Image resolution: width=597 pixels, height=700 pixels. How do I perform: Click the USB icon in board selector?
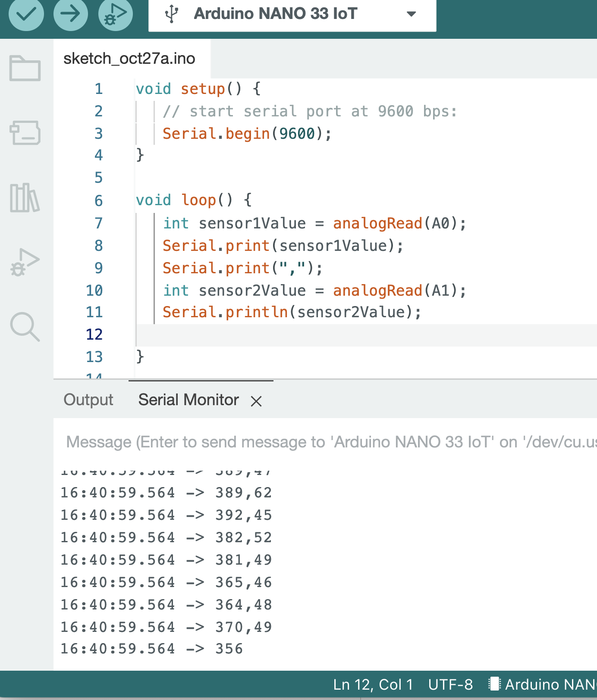[172, 14]
